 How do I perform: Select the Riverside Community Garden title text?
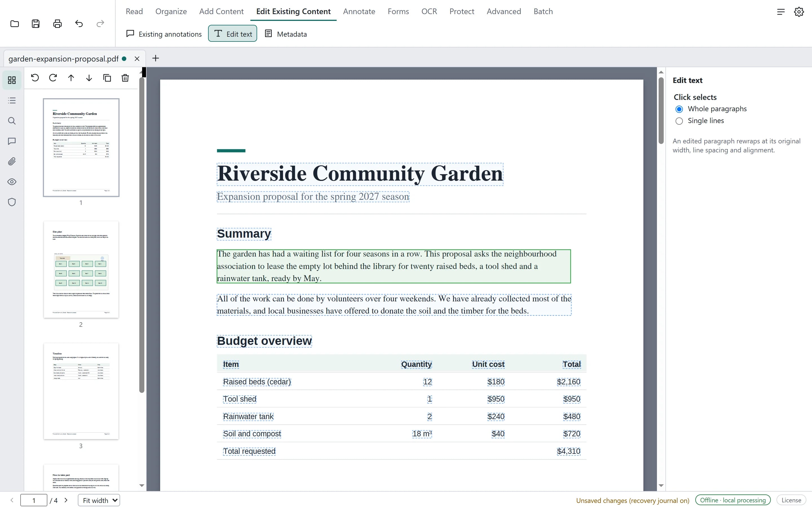360,174
